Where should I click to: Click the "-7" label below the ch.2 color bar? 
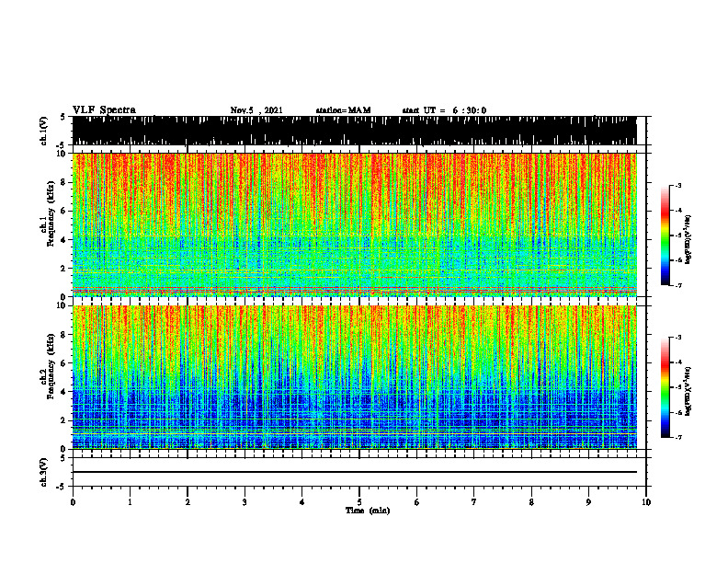click(x=678, y=437)
